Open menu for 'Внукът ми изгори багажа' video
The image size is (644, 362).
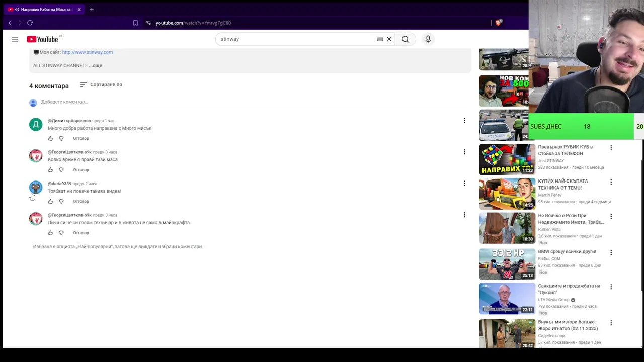point(611,323)
